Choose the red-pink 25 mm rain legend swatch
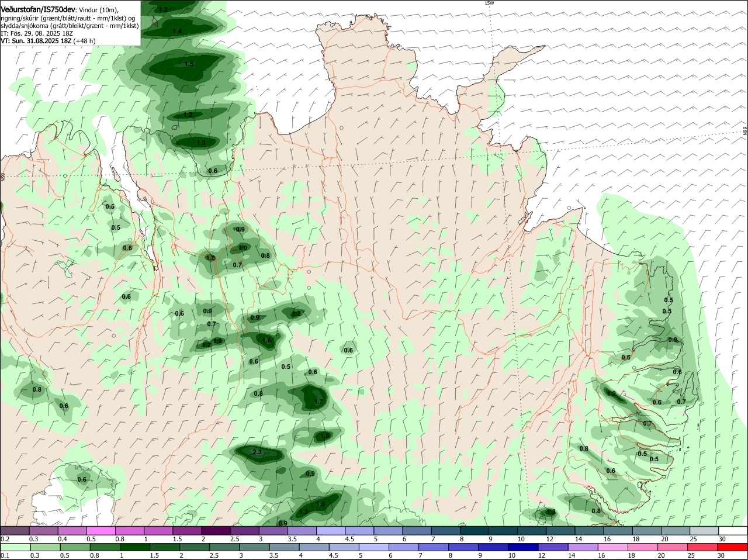The width and height of the screenshot is (748, 560). click(702, 547)
